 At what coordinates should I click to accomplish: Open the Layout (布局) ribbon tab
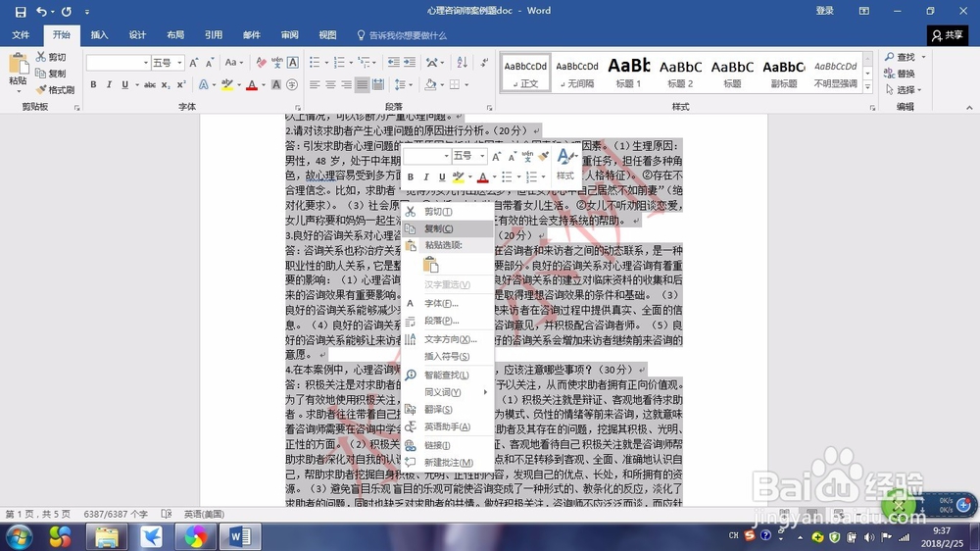point(175,35)
